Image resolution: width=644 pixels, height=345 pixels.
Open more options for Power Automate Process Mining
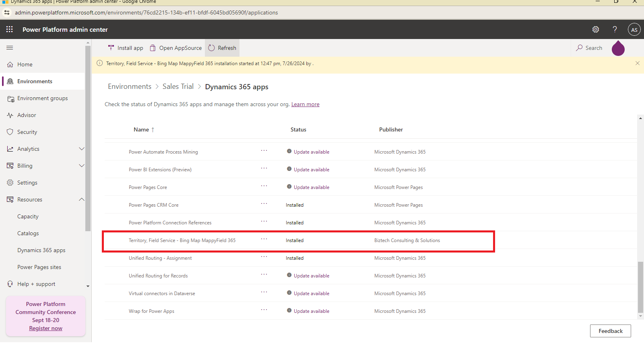(264, 150)
